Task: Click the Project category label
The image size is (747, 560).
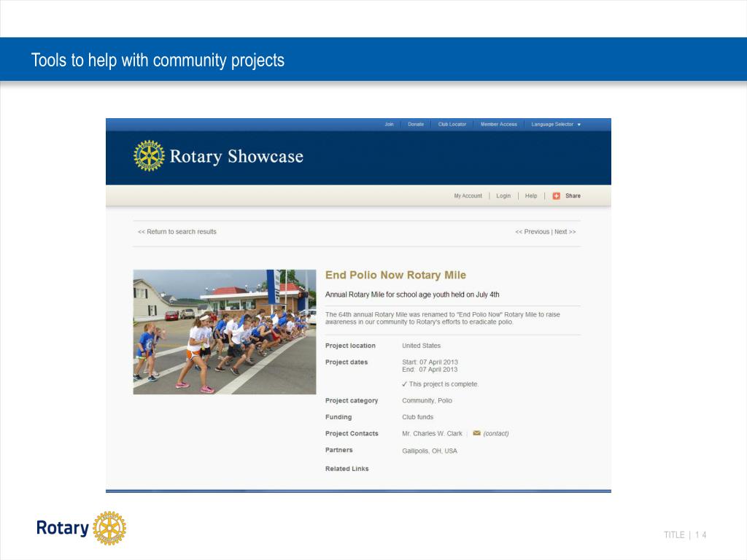Action: (x=352, y=400)
